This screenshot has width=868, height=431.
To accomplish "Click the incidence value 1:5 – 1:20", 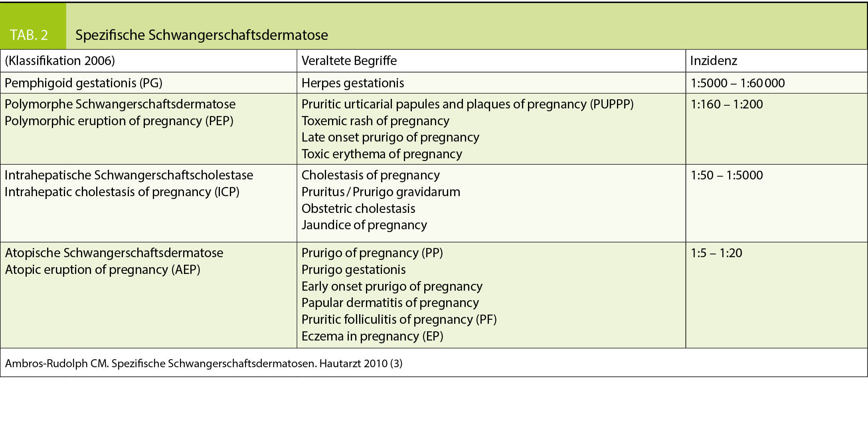I will (716, 253).
